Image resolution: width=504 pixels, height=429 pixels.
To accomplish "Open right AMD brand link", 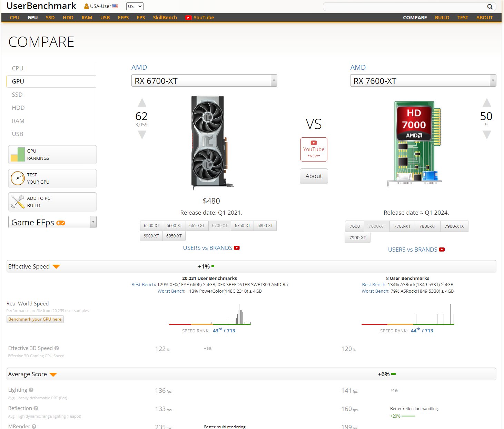I will coord(358,67).
